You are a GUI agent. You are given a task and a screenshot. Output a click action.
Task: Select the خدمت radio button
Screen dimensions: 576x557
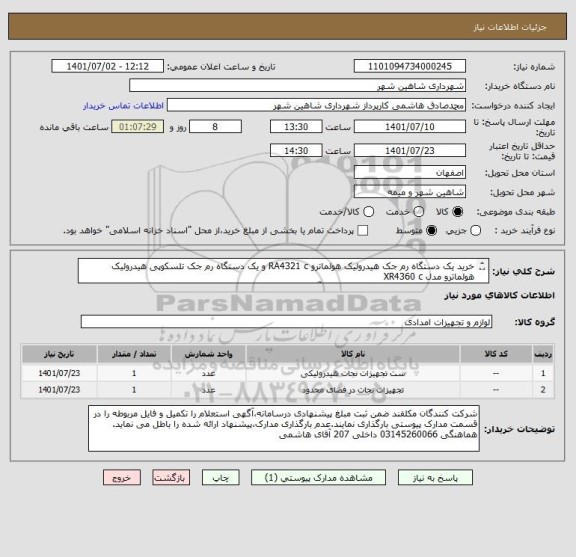click(419, 212)
